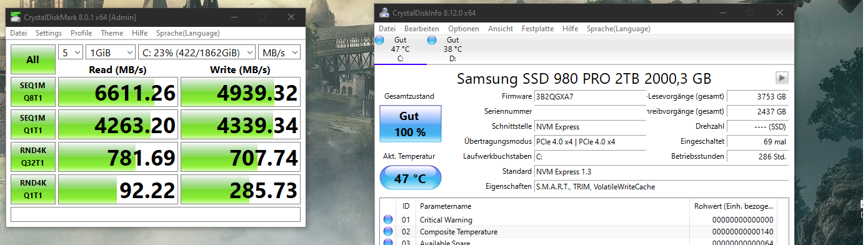Click the Eigenschaften field S.M.A.R.T., TRIM

coord(662,186)
